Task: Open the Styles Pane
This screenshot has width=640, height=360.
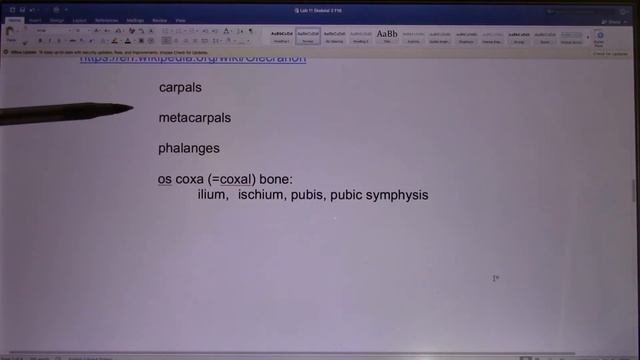Action: pos(599,38)
